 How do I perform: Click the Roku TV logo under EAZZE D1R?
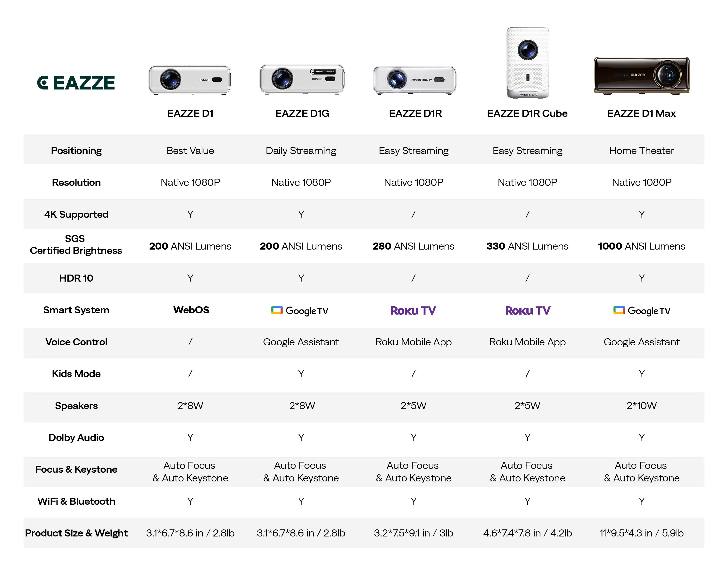(x=413, y=310)
